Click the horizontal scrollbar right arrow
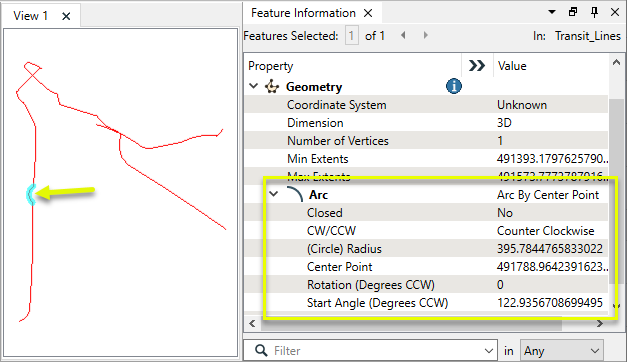Image resolution: width=627 pixels, height=362 pixels. pos(599,323)
